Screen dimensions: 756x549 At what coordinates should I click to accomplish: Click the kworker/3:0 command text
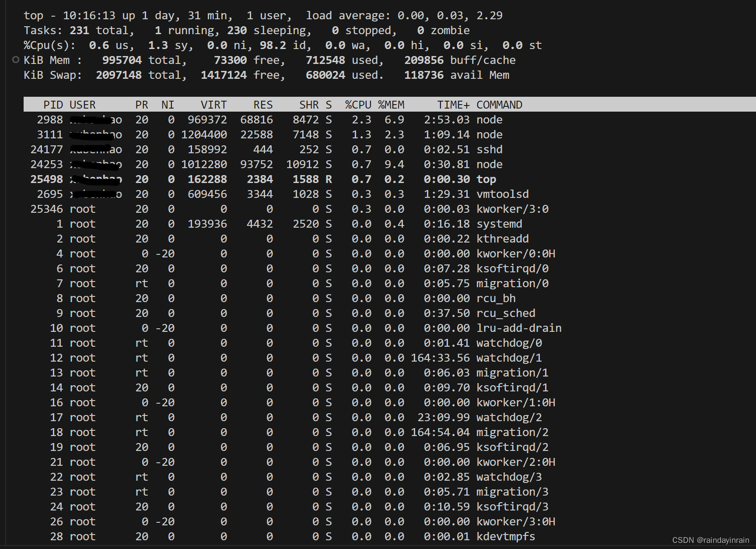[512, 209]
